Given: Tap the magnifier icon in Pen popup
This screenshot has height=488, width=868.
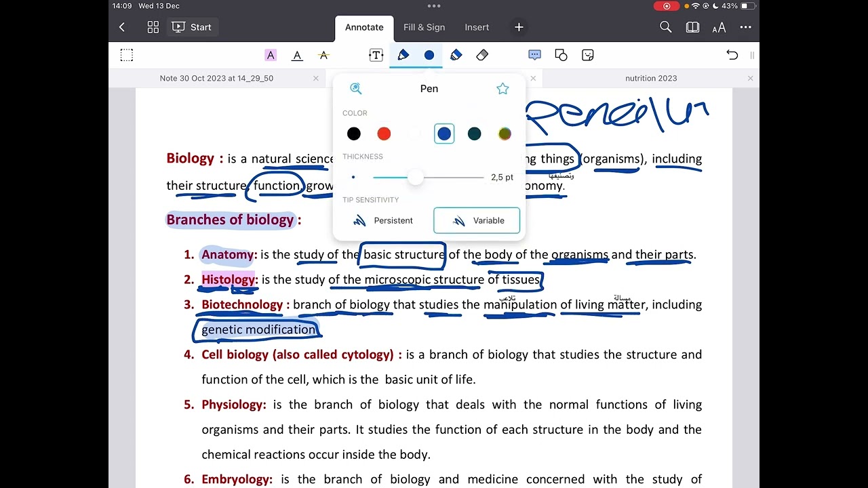Looking at the screenshot, I should [x=356, y=88].
